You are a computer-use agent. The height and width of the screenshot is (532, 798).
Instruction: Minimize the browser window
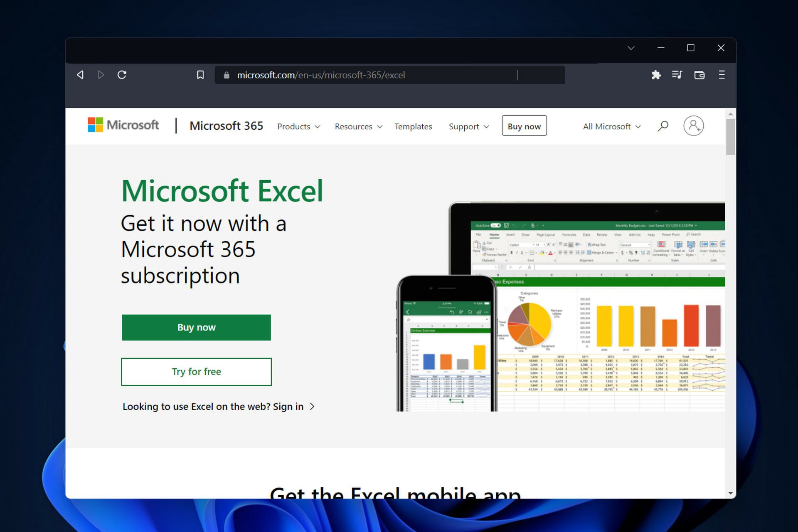[661, 48]
